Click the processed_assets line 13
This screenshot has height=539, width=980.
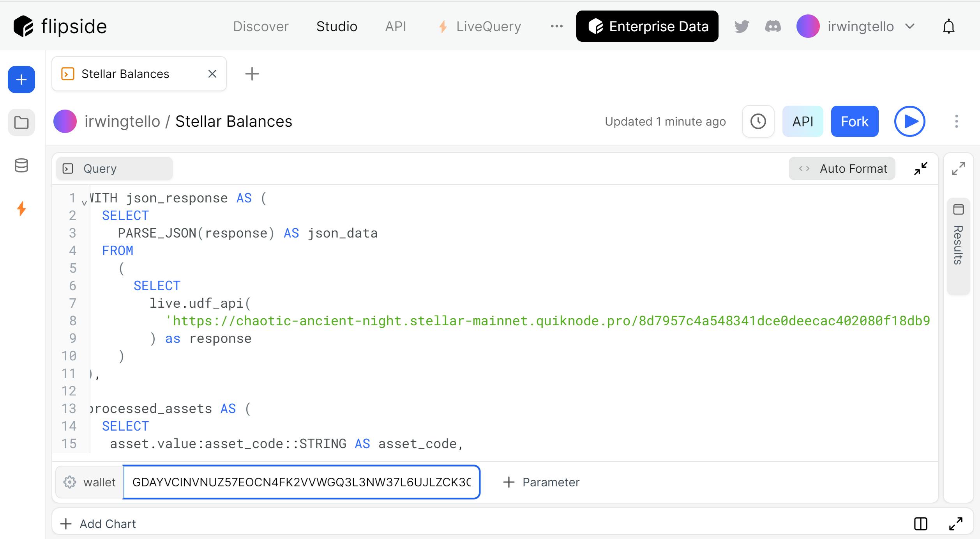170,409
